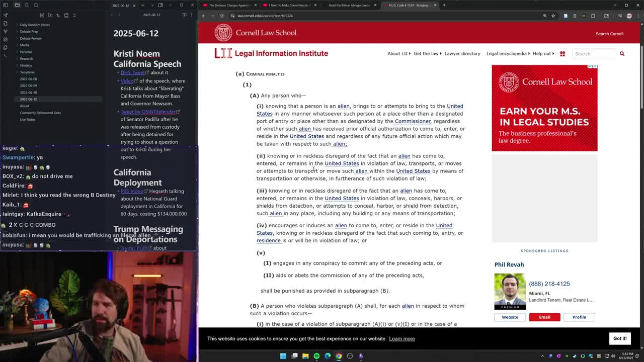The width and height of the screenshot is (644, 362).
Task: Switch to The Dubious Charges Against tab
Action: (x=229, y=5)
